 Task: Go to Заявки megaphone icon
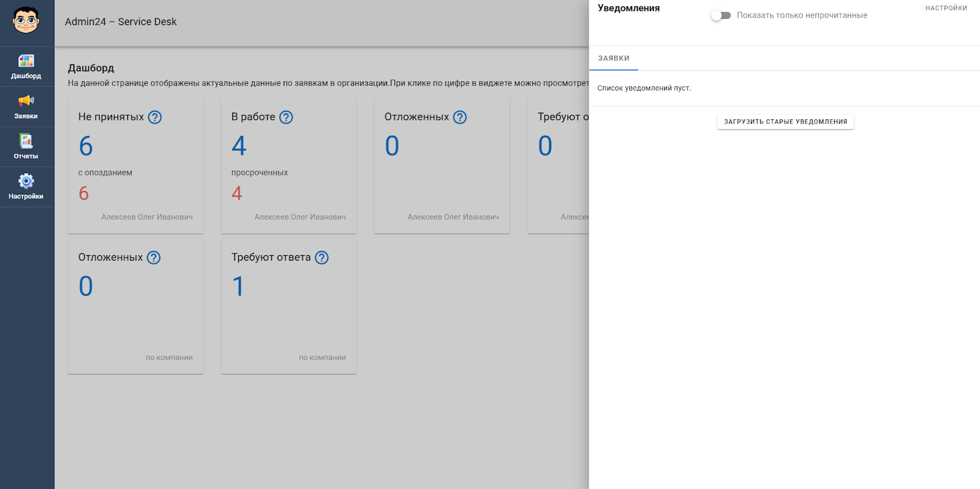pos(26,100)
